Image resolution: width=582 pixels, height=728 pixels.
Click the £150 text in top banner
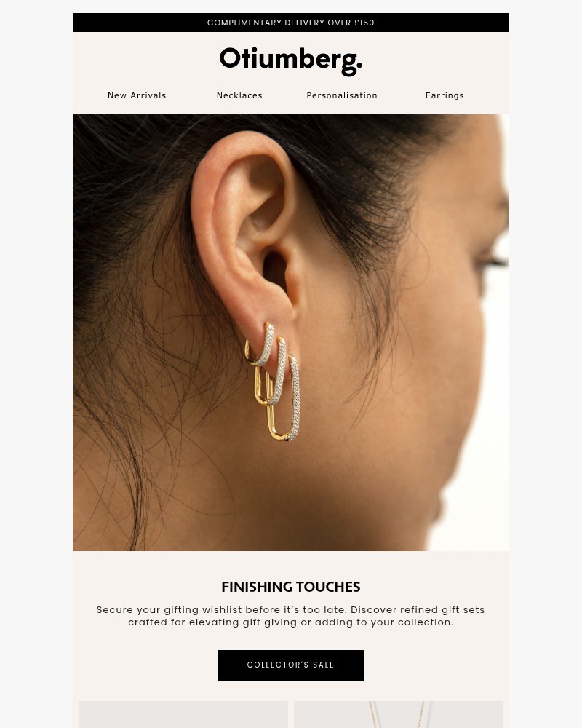[364, 23]
